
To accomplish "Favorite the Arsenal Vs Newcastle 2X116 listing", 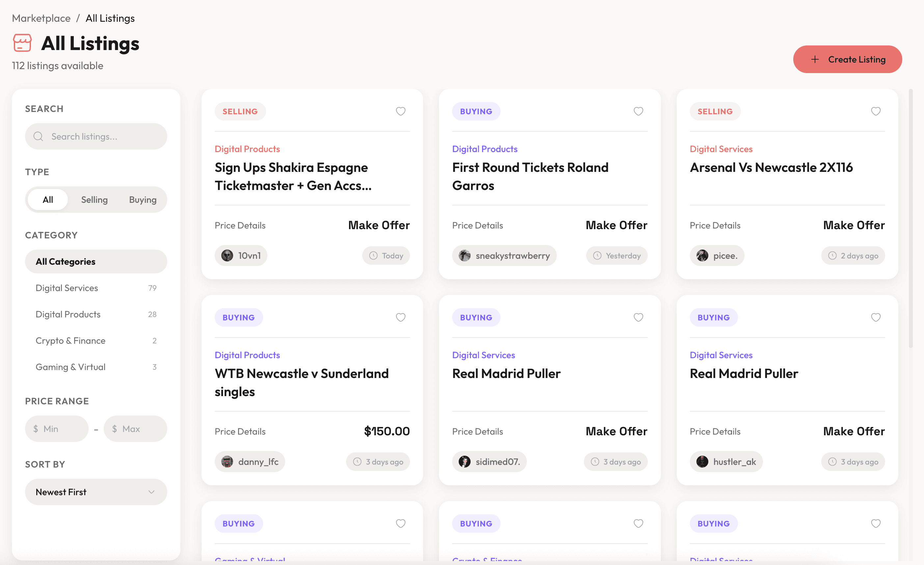I will point(876,111).
